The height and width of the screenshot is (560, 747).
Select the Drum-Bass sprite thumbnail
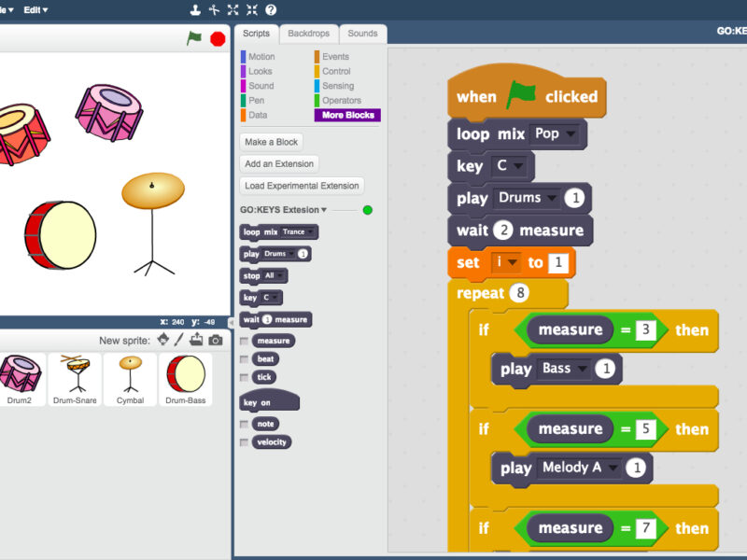coord(185,380)
